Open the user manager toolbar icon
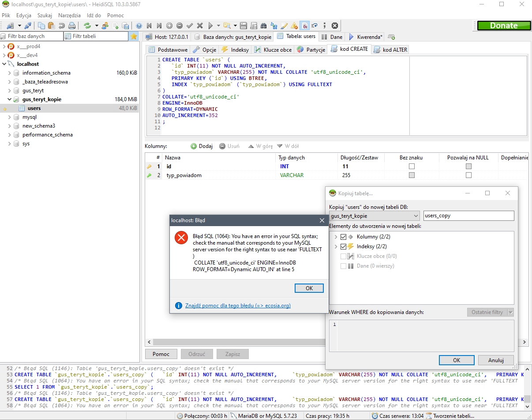This screenshot has width=532, height=420. [x=105, y=26]
